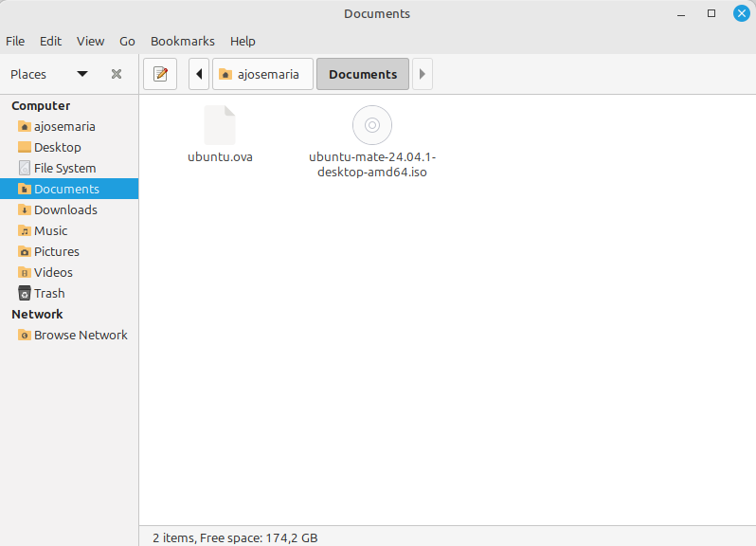Viewport: 756px width, 546px height.
Task: Click the path bar forward arrow
Action: coord(423,74)
